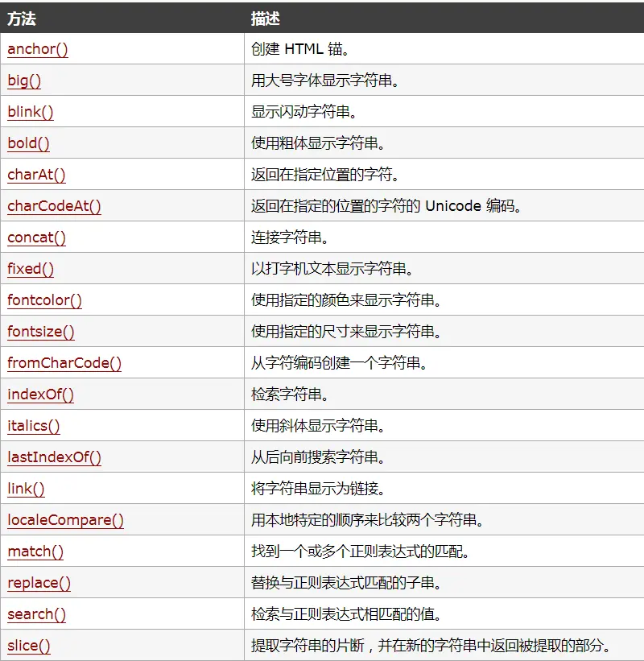The width and height of the screenshot is (644, 661).
Task: Follow the indexOf() link
Action: coord(40,395)
